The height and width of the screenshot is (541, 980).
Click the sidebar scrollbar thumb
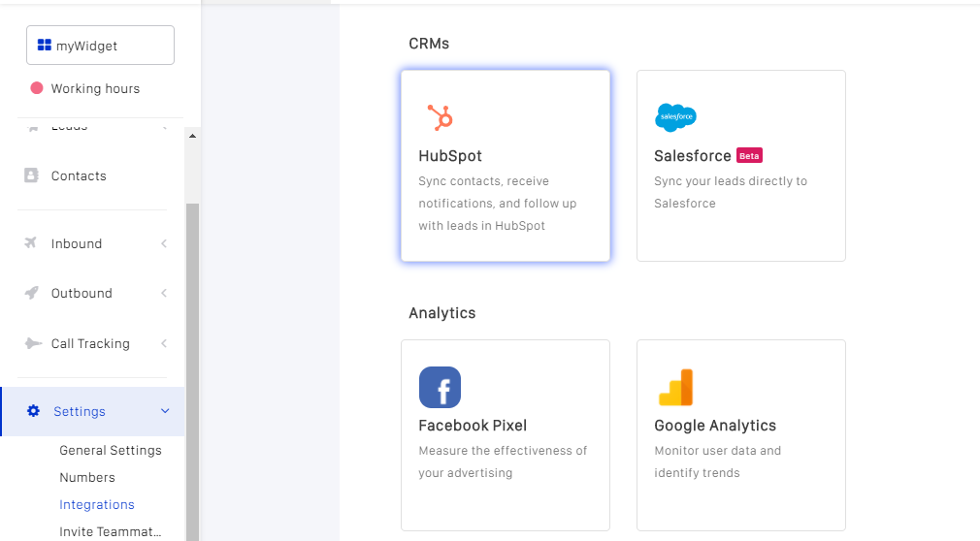[x=192, y=371]
